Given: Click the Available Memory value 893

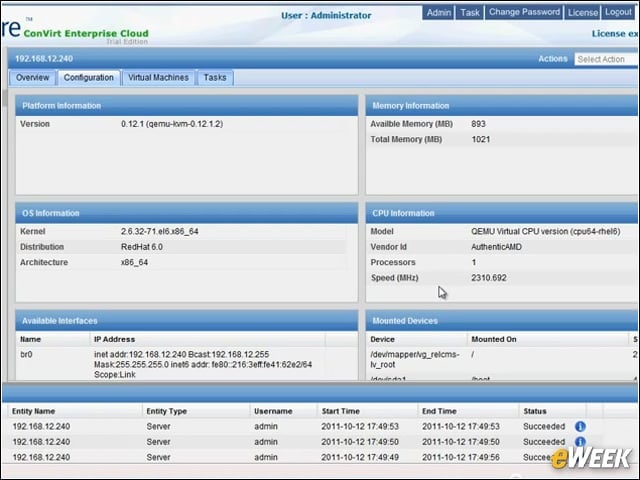Looking at the screenshot, I should (478, 124).
